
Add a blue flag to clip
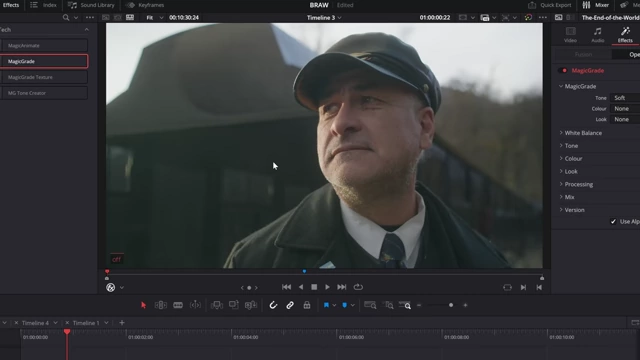tap(326, 305)
